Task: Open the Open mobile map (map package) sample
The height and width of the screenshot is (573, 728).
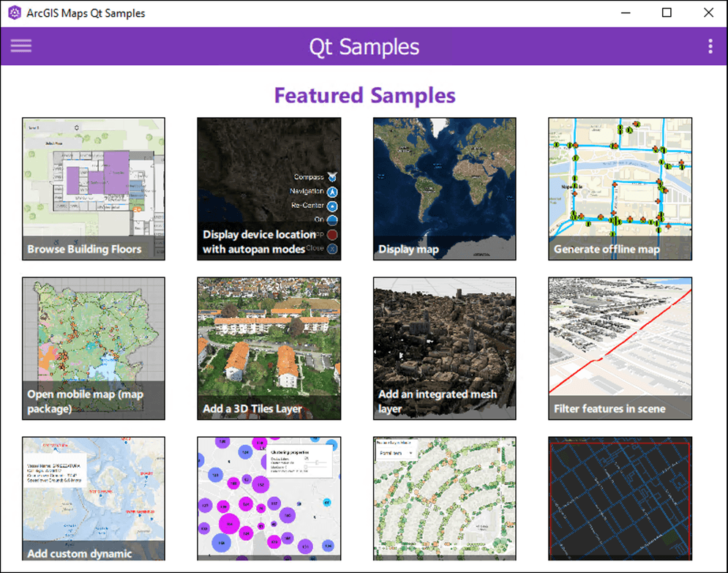Action: (94, 349)
